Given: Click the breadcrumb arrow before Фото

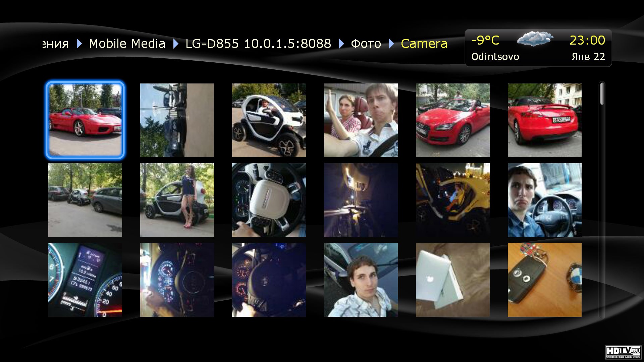Looking at the screenshot, I should (x=341, y=44).
